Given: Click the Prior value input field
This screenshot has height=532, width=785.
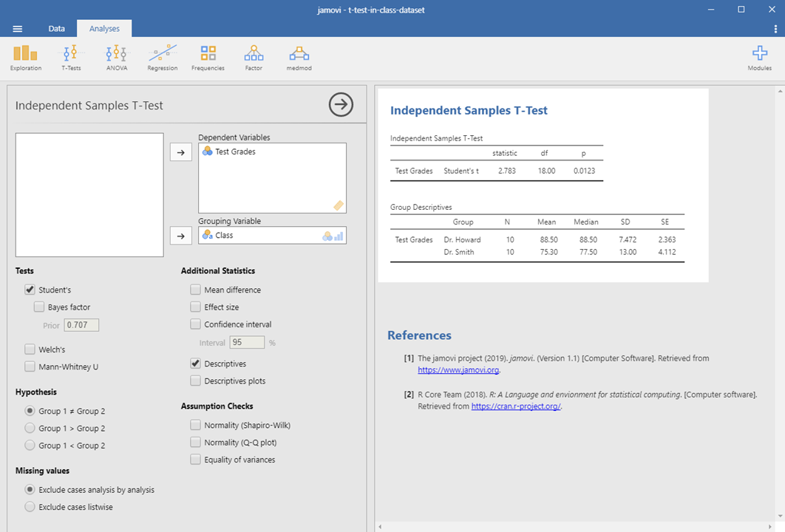Looking at the screenshot, I should pyautogui.click(x=81, y=324).
